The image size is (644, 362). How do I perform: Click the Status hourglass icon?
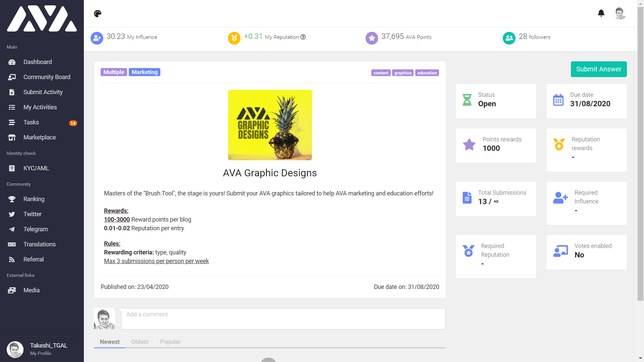[x=467, y=100]
